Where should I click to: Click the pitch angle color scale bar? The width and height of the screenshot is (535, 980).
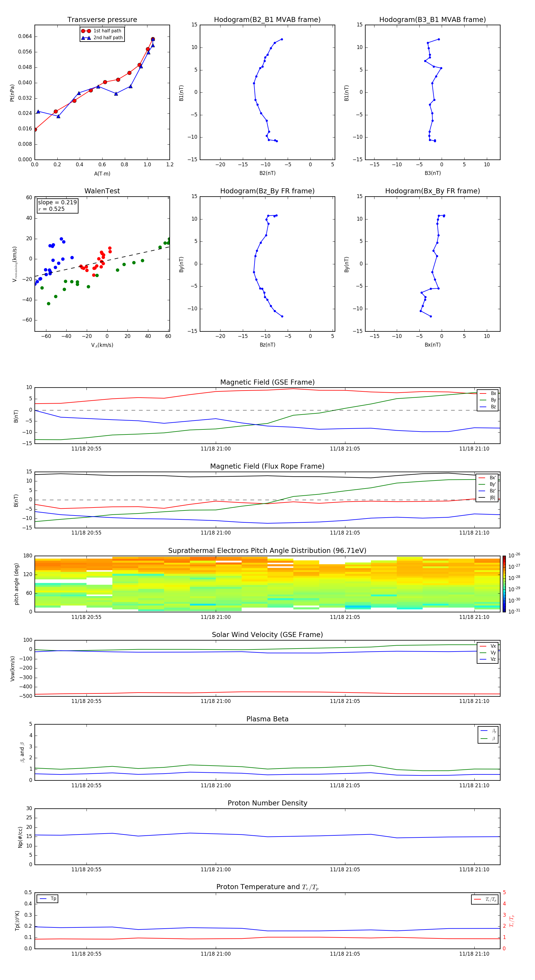[x=504, y=584]
